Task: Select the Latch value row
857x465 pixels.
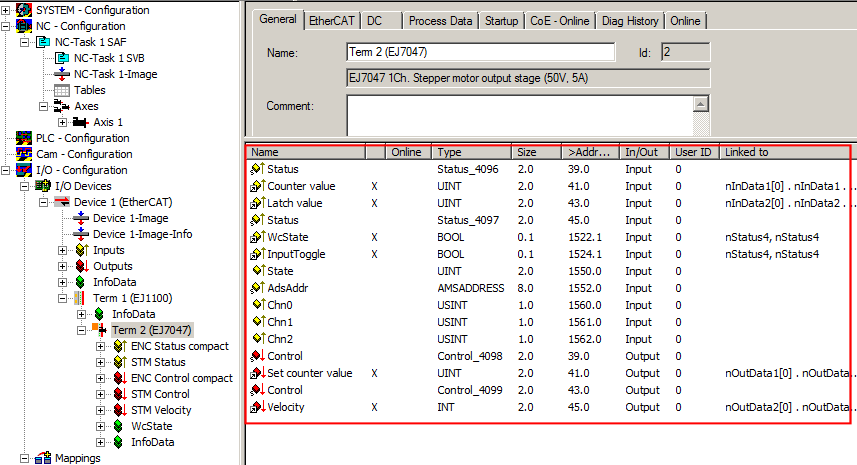Action: (548, 203)
